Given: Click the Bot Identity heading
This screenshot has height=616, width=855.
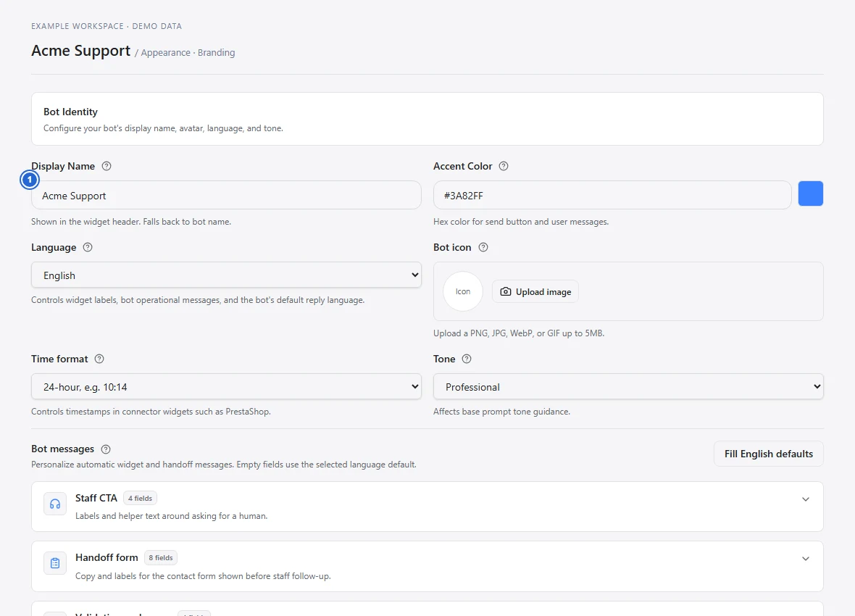Looking at the screenshot, I should pyautogui.click(x=70, y=112).
